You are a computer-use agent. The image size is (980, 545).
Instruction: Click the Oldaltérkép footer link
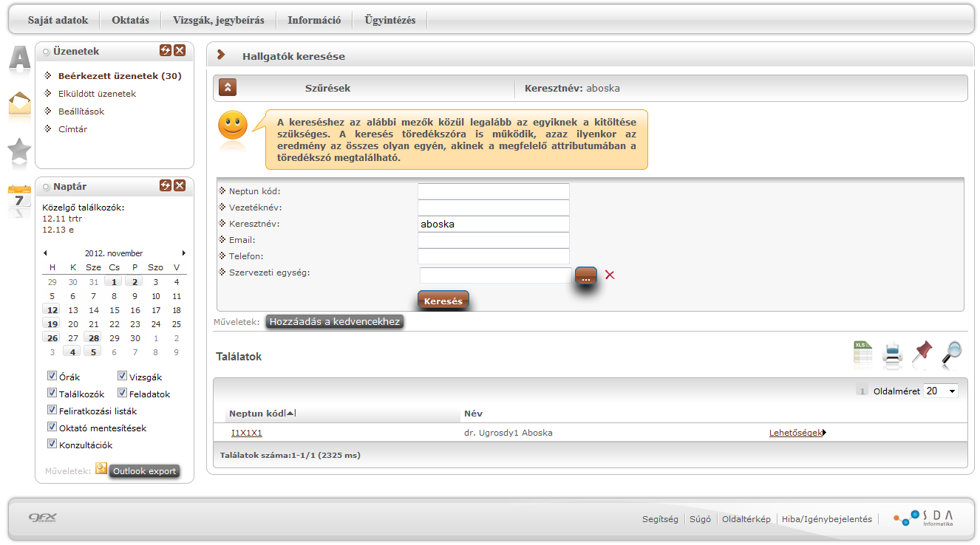pyautogui.click(x=746, y=519)
